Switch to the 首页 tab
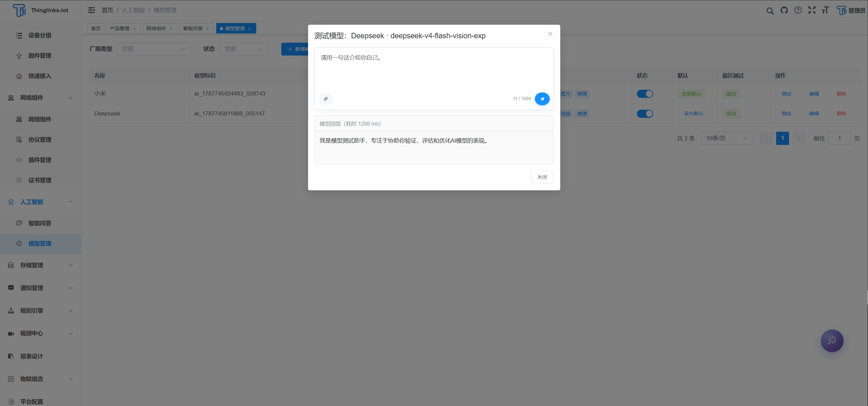 pos(96,28)
